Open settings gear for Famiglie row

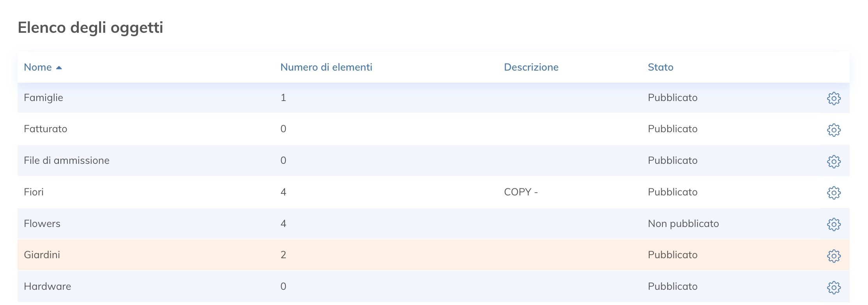pos(833,98)
